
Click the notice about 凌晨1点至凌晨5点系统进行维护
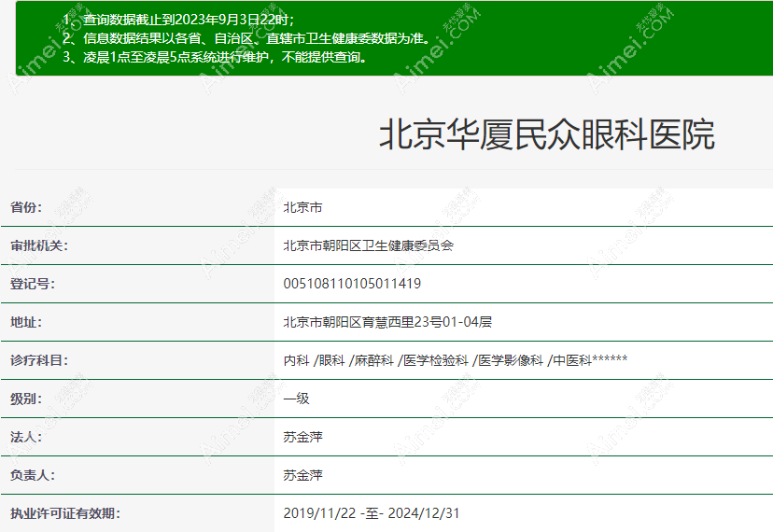216,57
